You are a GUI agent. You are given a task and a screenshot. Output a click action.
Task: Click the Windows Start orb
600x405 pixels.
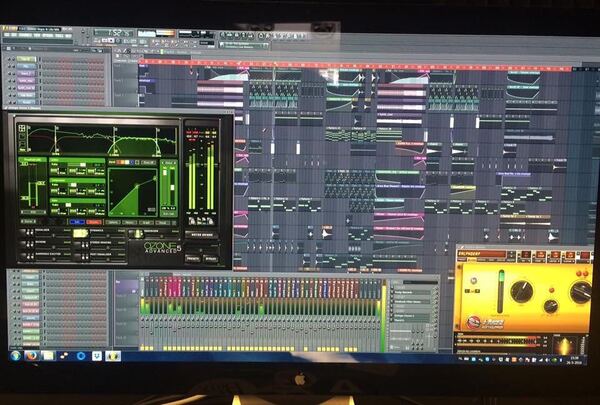click(x=15, y=356)
